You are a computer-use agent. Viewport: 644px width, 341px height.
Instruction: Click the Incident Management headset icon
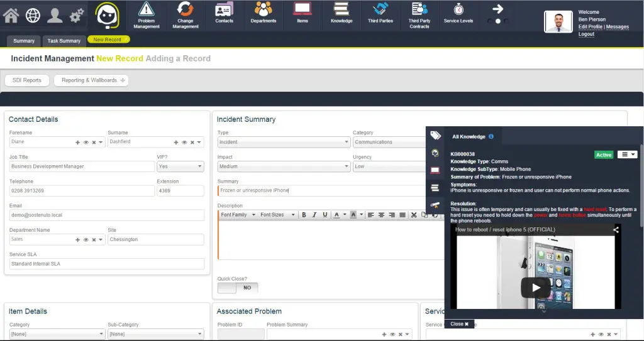pyautogui.click(x=107, y=15)
